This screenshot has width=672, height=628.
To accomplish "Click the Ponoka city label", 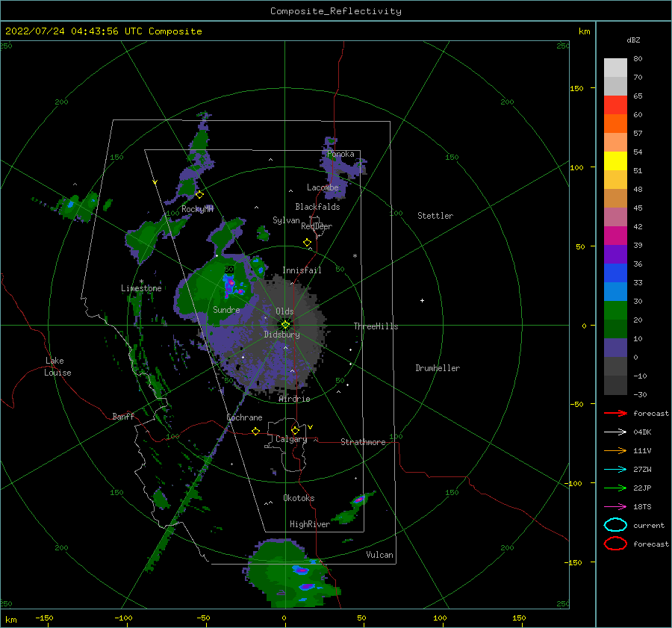I will (x=340, y=154).
